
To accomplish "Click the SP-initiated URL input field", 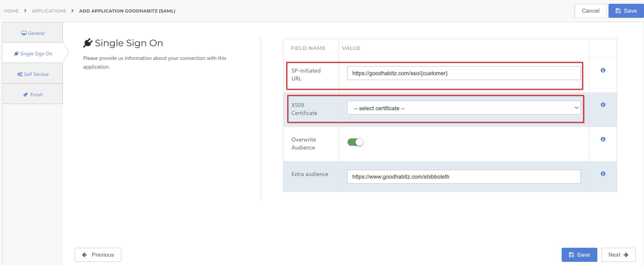I will 464,73.
